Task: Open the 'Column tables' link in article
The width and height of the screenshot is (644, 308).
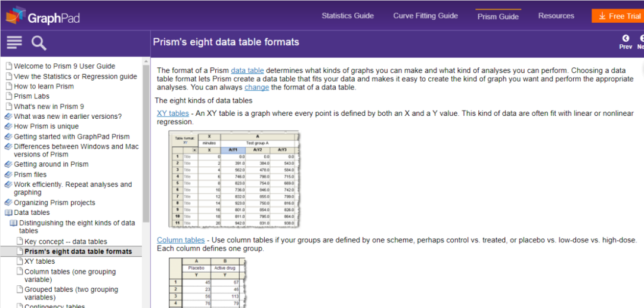Action: click(181, 240)
